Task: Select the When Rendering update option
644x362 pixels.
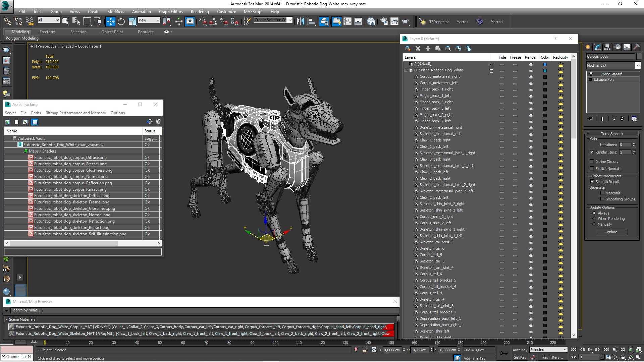Action: [594, 219]
